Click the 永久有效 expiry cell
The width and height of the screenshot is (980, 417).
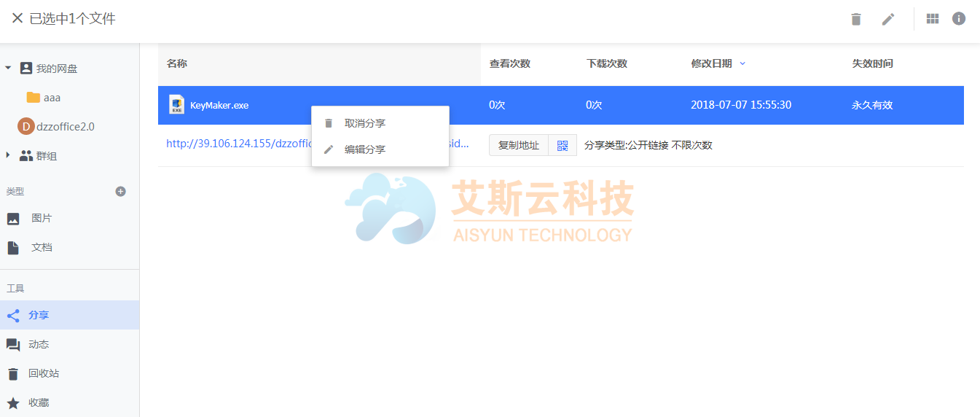[872, 105]
